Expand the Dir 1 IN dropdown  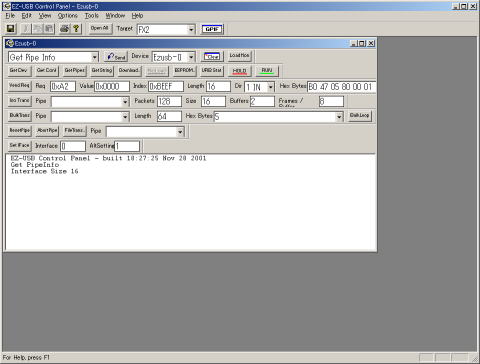[271, 87]
